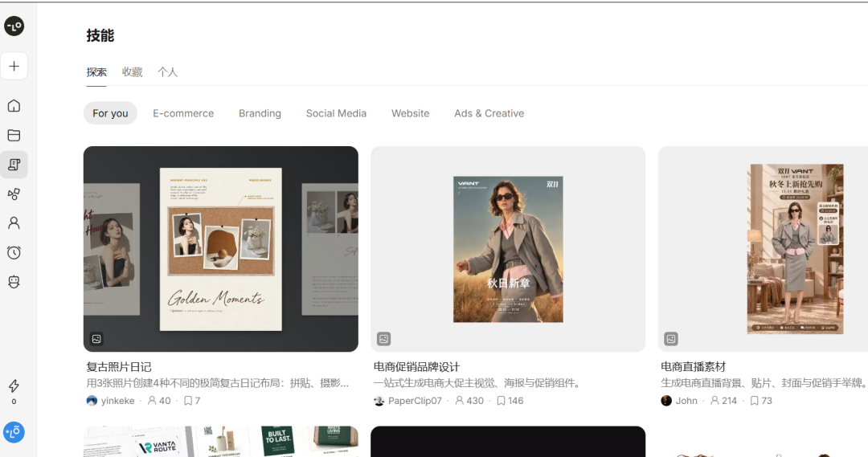Click image icon on 复古照片日记 card
This screenshot has width=868, height=457.
96,339
